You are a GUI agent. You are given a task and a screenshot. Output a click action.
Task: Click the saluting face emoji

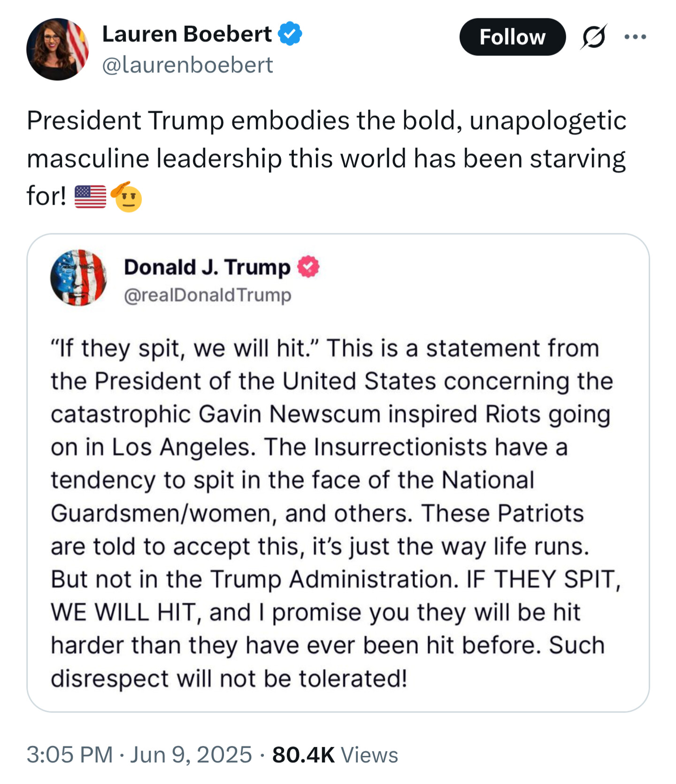(x=126, y=197)
